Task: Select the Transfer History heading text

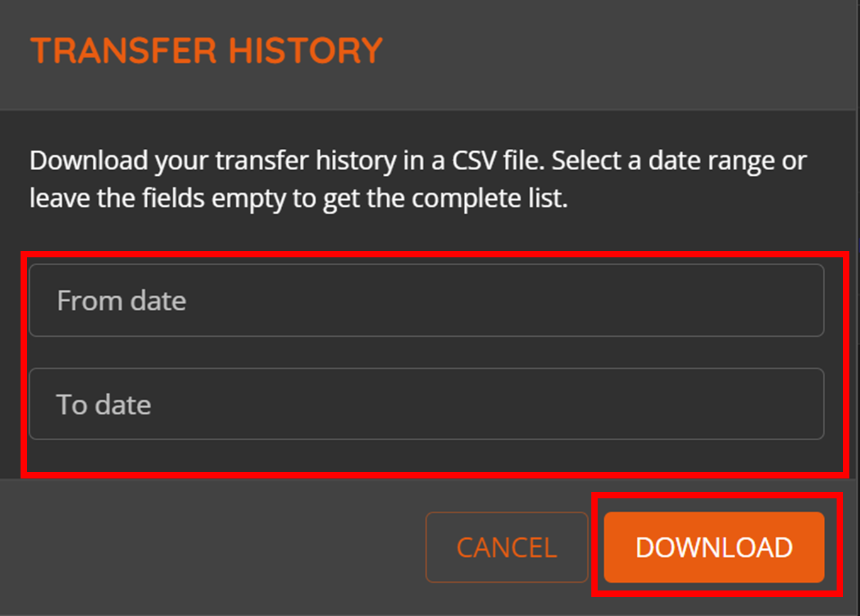Action: pos(206,51)
